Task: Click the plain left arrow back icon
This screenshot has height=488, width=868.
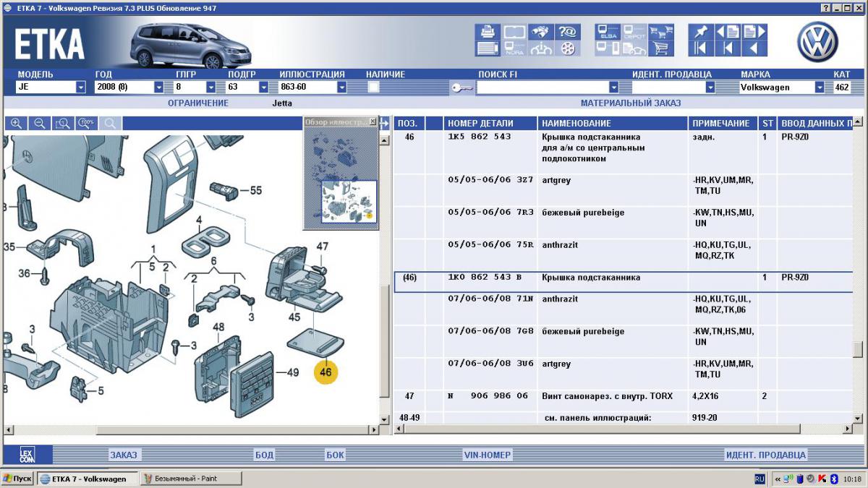Action: tap(754, 48)
